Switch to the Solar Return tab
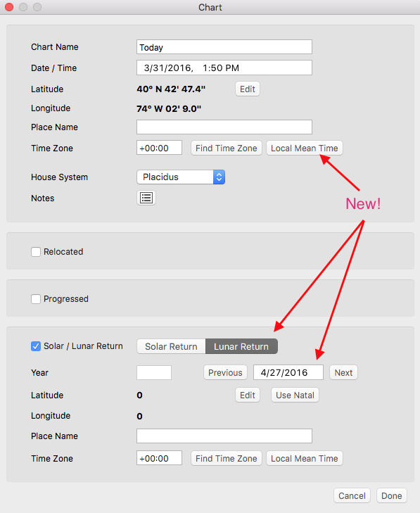The image size is (420, 513). click(171, 346)
